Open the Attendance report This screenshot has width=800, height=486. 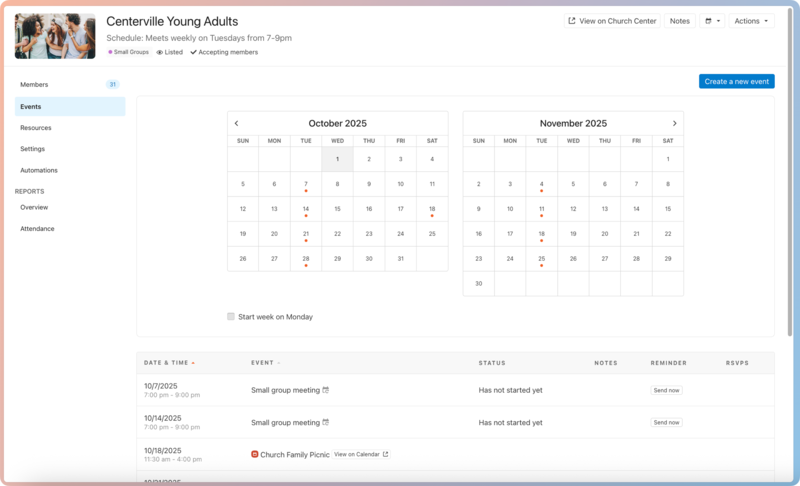click(70, 229)
